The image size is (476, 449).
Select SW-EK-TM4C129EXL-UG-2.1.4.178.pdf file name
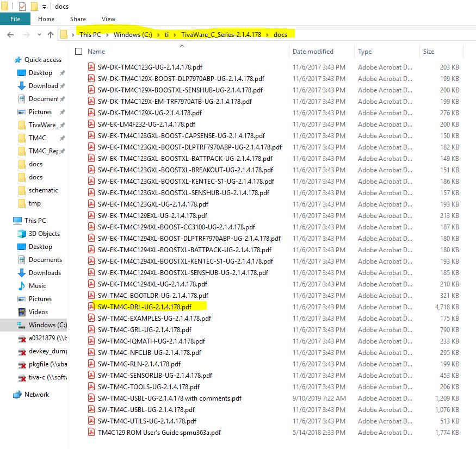point(152,216)
